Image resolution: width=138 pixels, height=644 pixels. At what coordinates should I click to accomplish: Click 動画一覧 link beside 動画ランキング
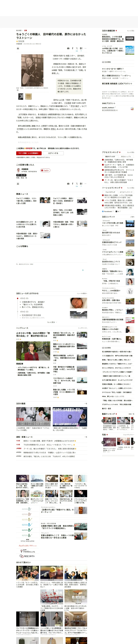pos(131,414)
